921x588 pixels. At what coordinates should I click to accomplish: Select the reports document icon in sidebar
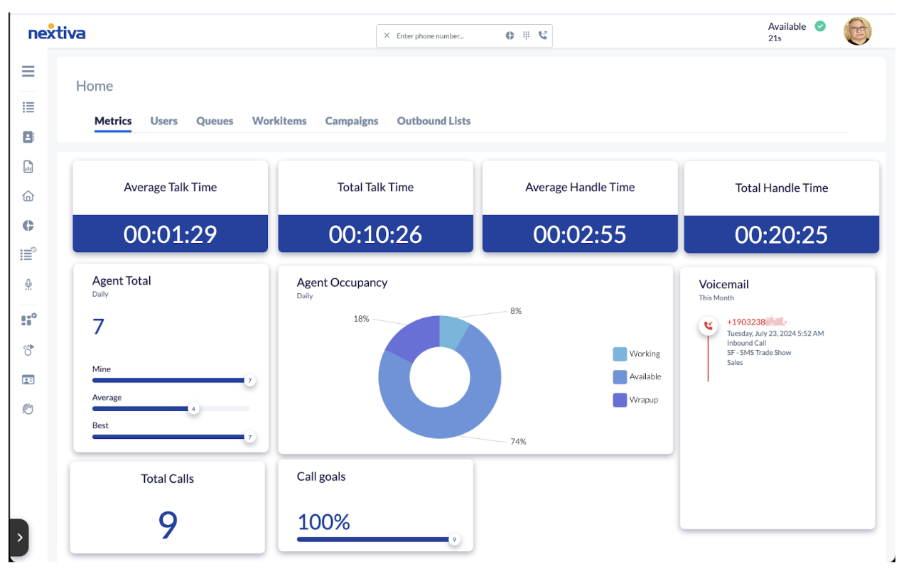pos(28,166)
